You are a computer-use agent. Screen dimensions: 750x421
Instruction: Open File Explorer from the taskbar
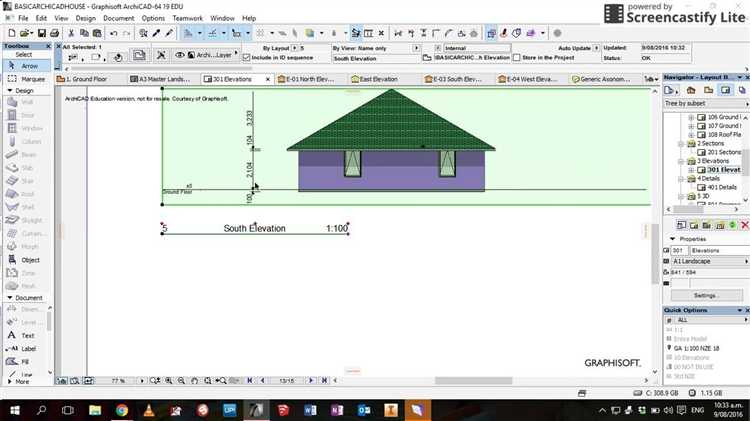pyautogui.click(x=95, y=410)
